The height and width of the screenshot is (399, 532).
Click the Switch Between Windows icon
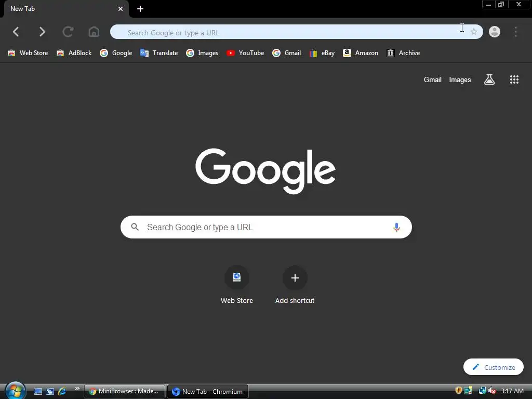(50, 392)
